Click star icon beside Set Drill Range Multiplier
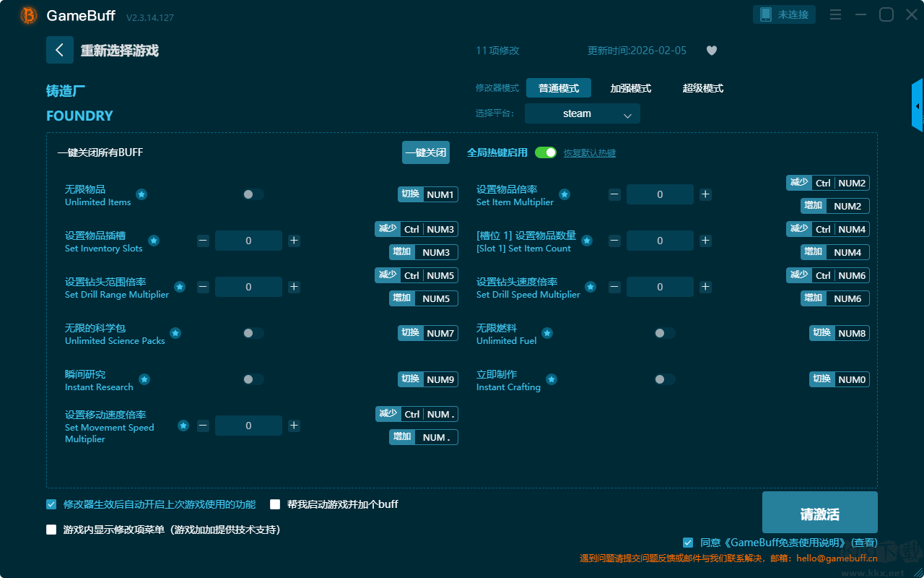This screenshot has width=924, height=578. click(180, 287)
